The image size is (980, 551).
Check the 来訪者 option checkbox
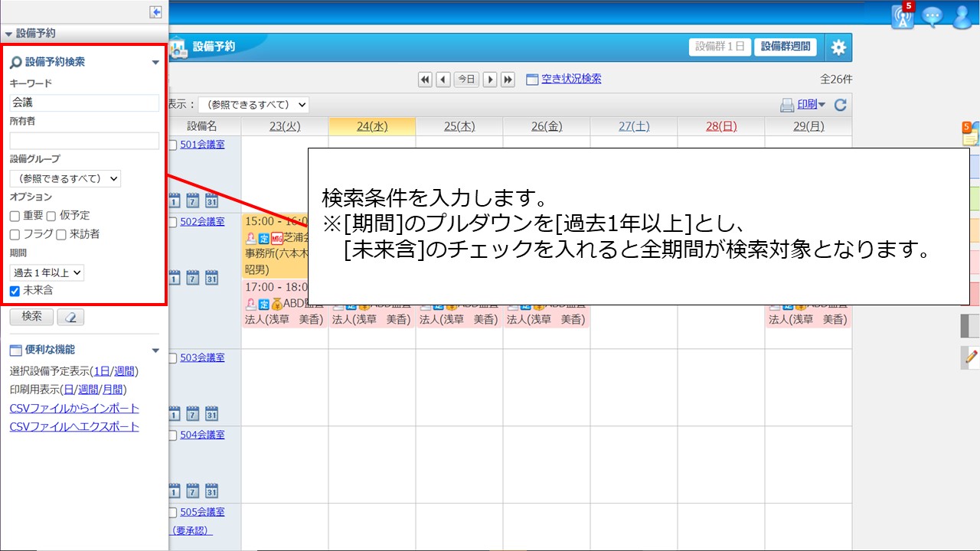pyautogui.click(x=61, y=235)
